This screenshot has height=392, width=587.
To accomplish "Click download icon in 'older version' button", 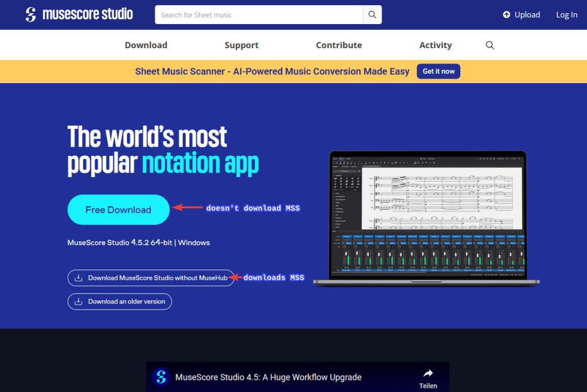I will tap(79, 301).
